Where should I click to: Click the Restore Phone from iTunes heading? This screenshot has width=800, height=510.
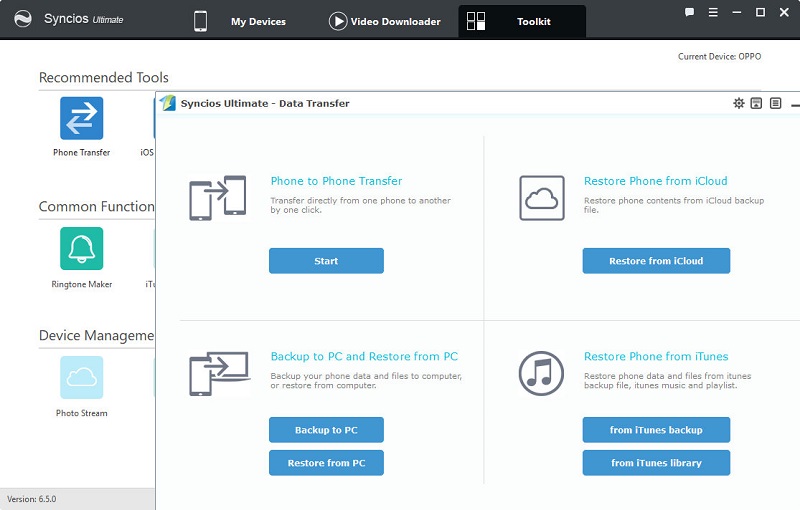point(656,356)
